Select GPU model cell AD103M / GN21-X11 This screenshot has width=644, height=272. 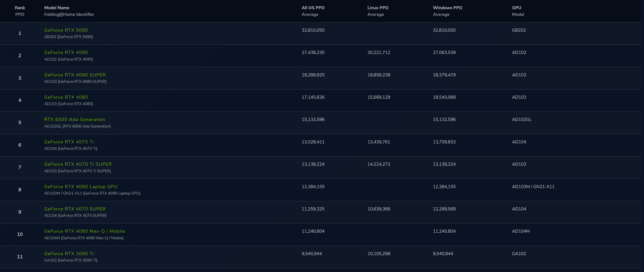pos(533,187)
